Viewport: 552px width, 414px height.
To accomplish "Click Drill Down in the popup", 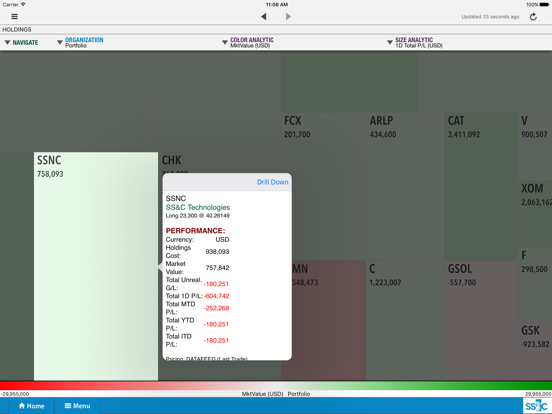I will coord(272,182).
